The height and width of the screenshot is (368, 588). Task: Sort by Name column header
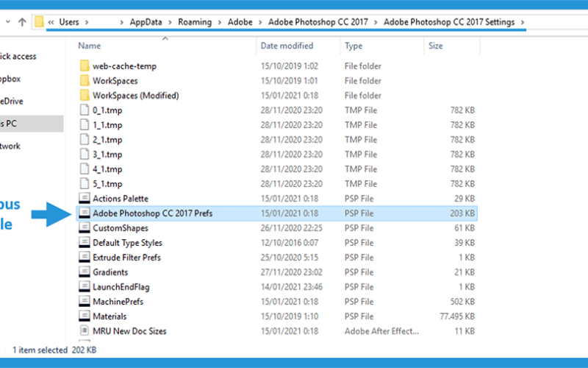click(90, 46)
